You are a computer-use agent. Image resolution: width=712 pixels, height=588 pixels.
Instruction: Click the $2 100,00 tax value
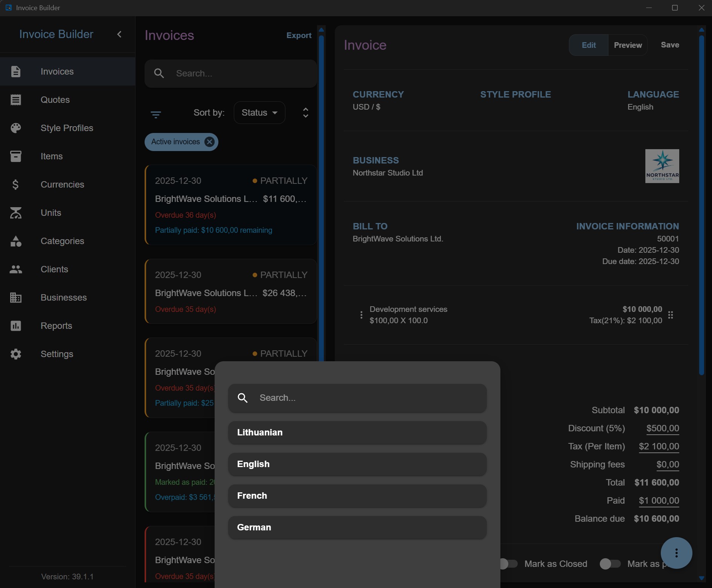coord(659,446)
